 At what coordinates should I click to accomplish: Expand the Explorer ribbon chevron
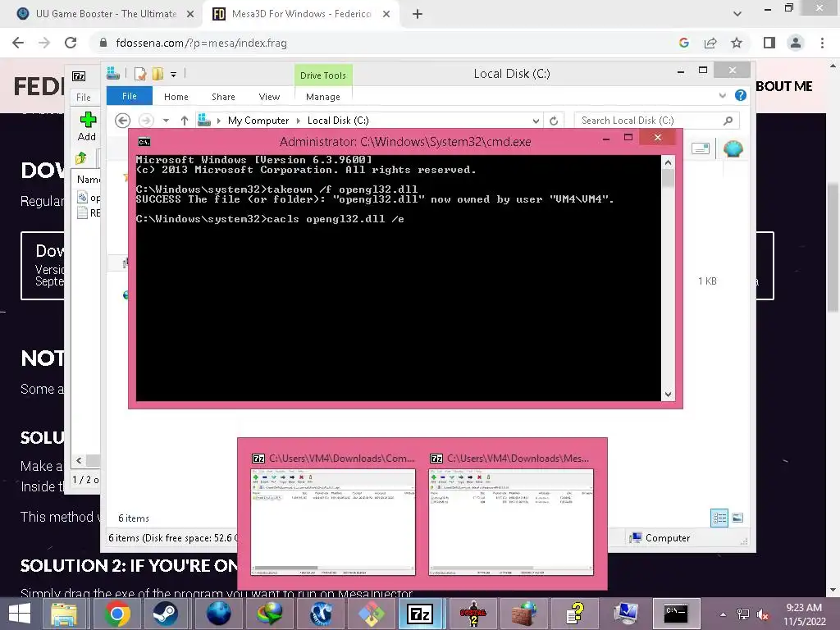[x=722, y=95]
